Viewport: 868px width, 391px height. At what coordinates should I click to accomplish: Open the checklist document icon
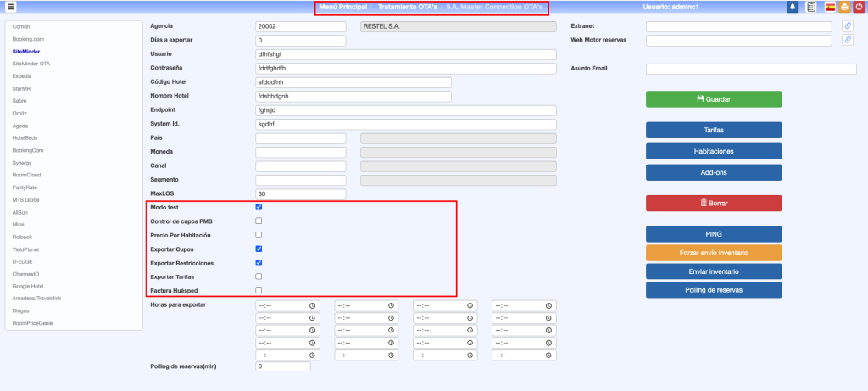click(811, 7)
